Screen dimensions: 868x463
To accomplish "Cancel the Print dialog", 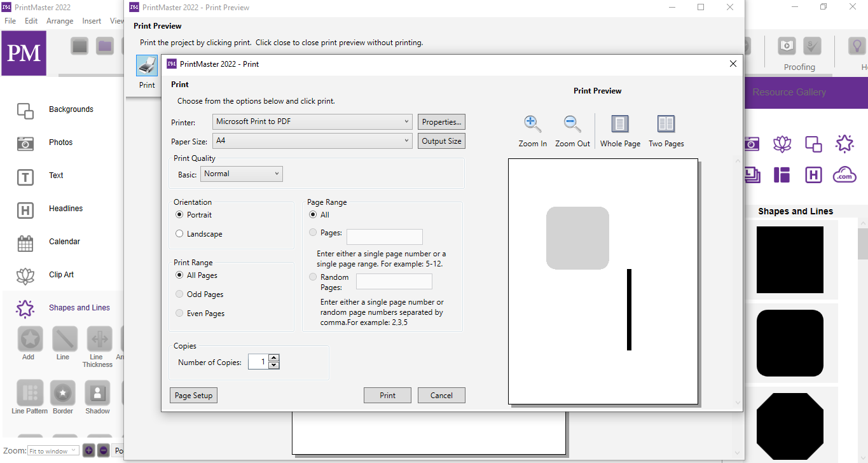I will click(441, 396).
